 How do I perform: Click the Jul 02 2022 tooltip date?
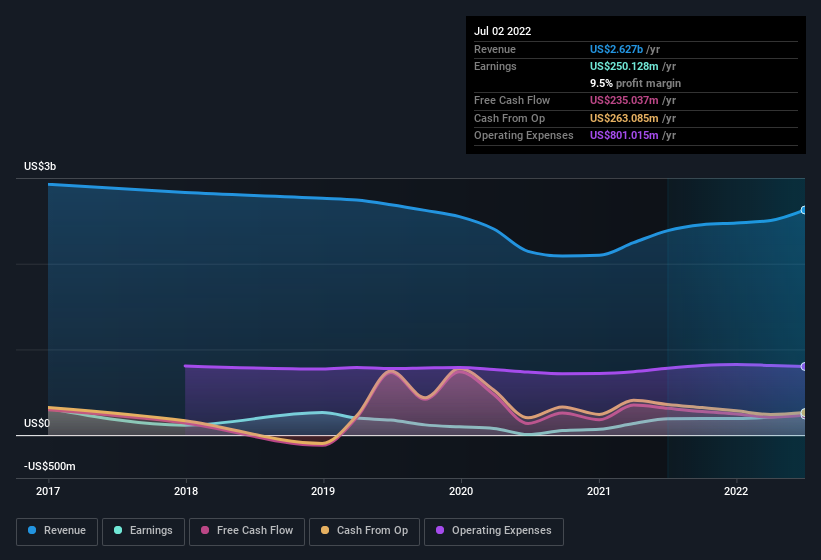[x=502, y=31]
